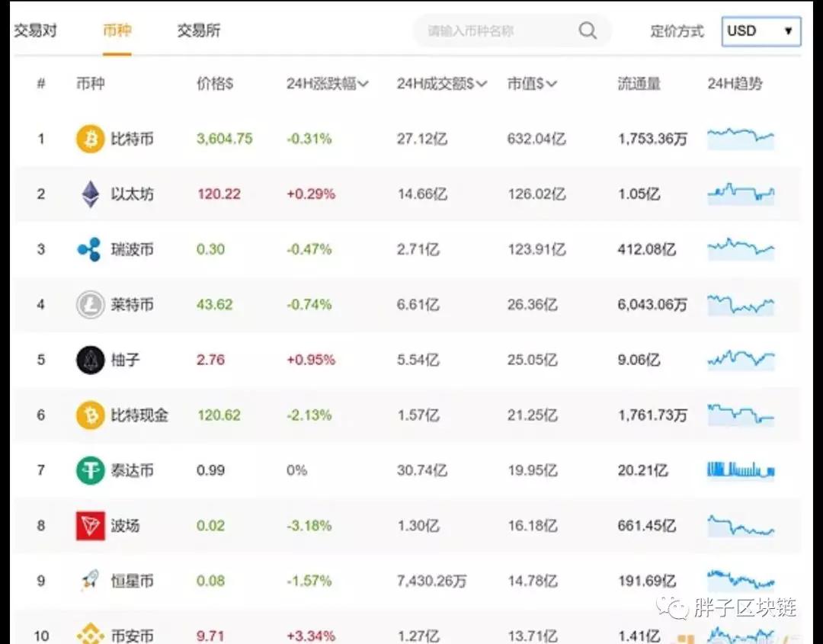Viewport: 823px width, 644px height.
Task: Open the 瑞波币 coin name link
Action: [x=132, y=249]
